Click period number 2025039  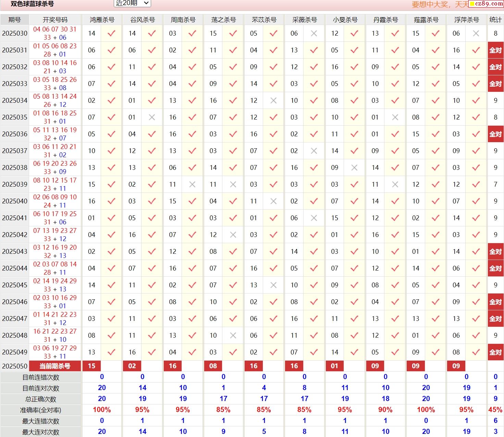pos(15,185)
